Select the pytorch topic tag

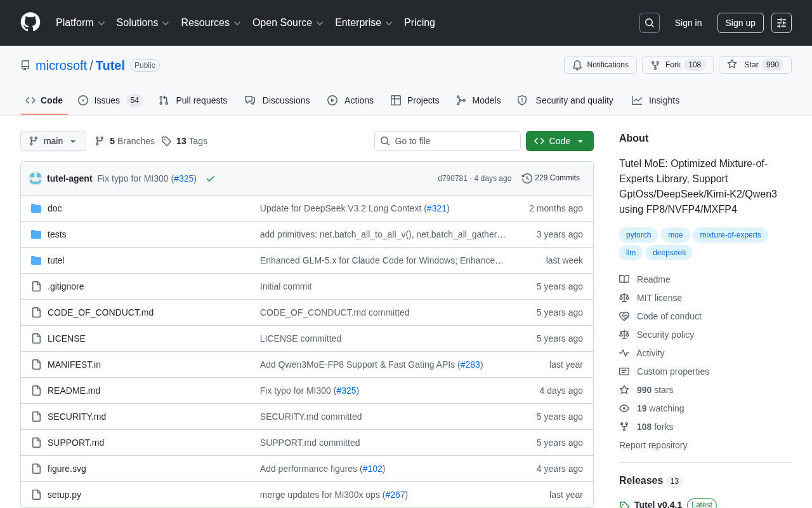(639, 235)
